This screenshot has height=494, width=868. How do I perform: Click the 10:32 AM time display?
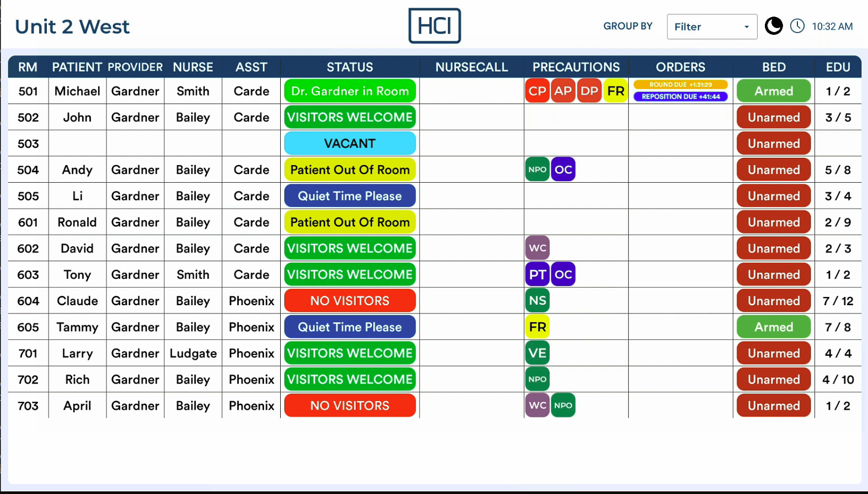832,26
